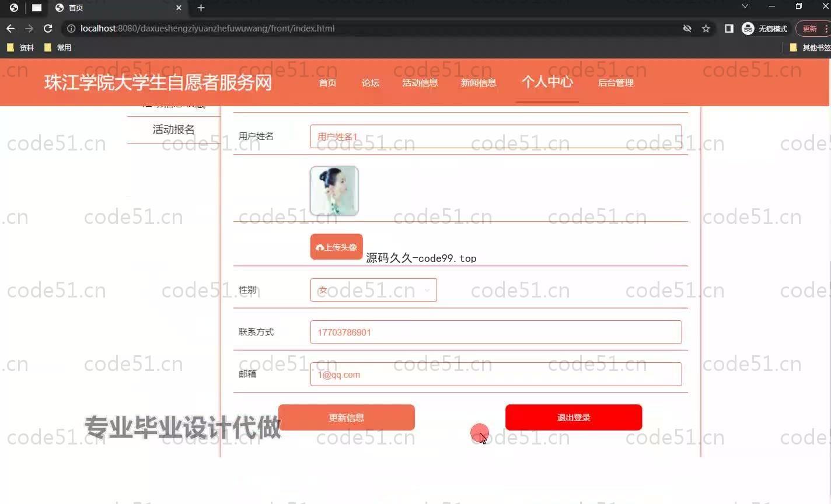Click the 上传头像 upload button

pos(336,247)
